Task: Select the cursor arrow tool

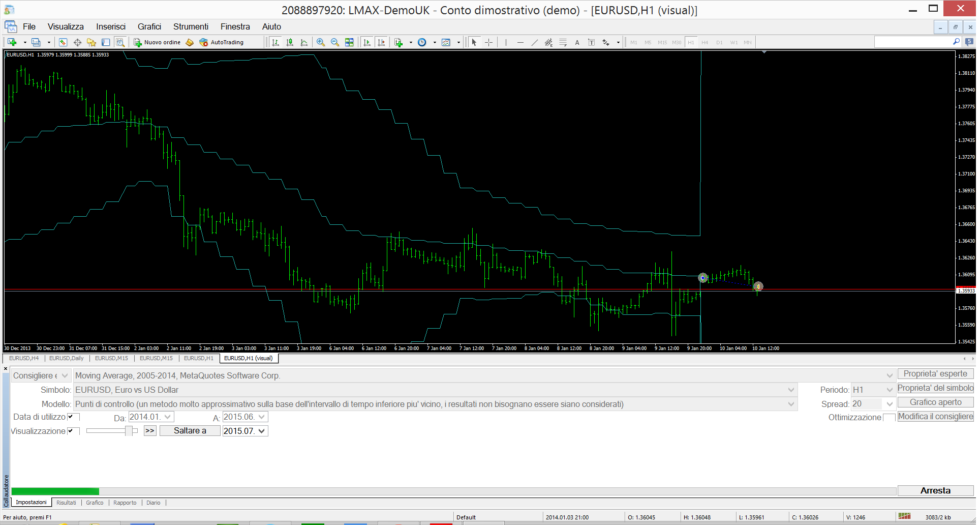Action: [474, 42]
